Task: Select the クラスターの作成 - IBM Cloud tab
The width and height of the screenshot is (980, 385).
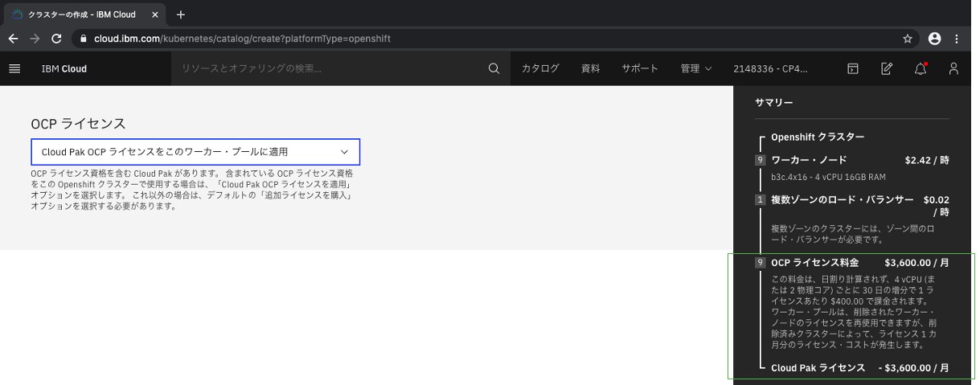Action: tap(85, 14)
